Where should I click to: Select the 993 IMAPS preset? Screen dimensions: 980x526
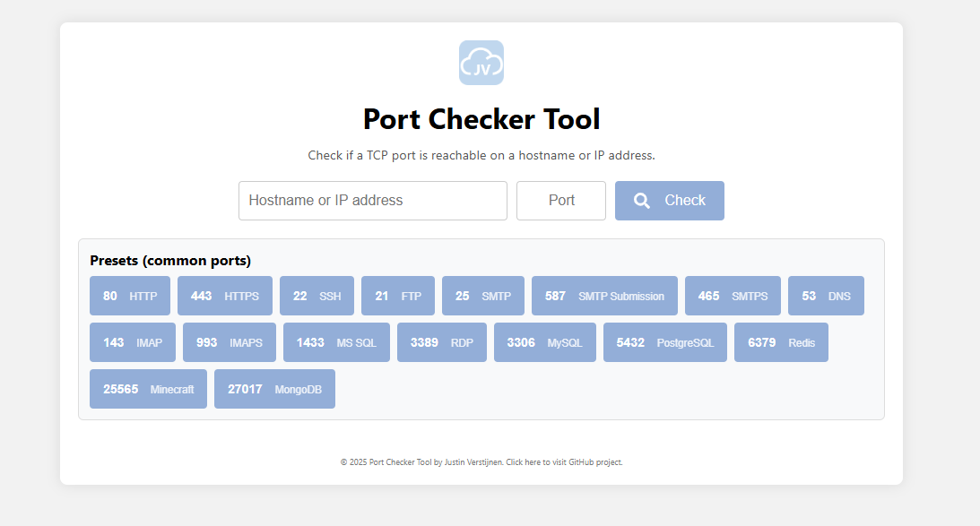[x=230, y=342]
